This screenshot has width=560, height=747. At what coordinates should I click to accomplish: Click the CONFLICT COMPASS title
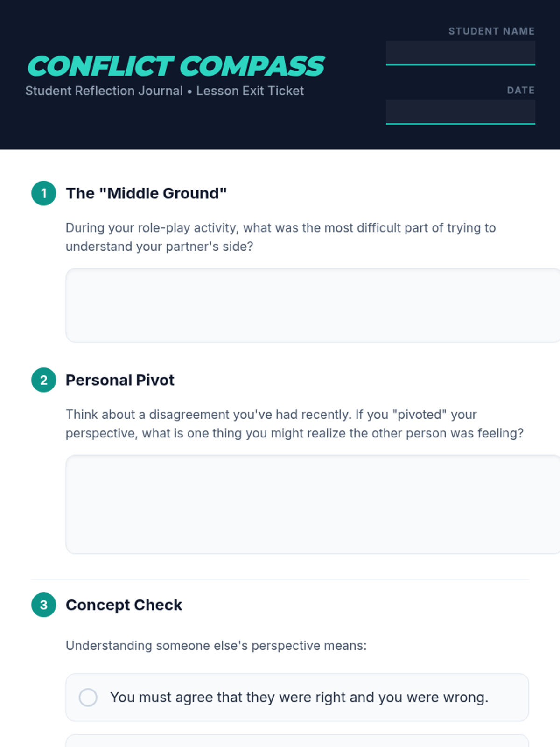click(x=175, y=66)
